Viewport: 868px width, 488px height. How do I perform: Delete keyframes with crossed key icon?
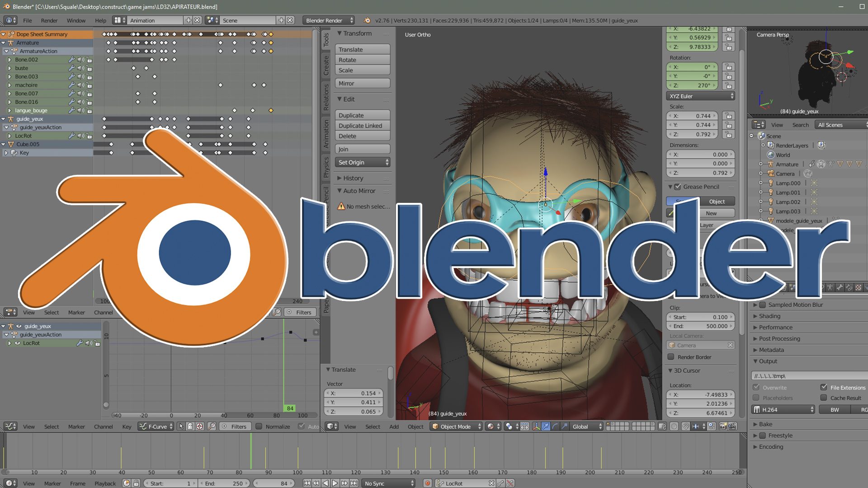click(x=510, y=483)
